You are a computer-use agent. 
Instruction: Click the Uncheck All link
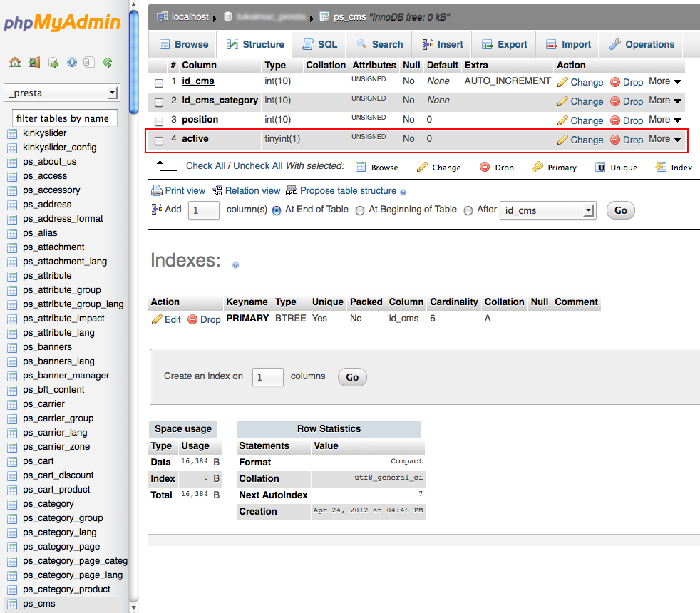click(257, 165)
